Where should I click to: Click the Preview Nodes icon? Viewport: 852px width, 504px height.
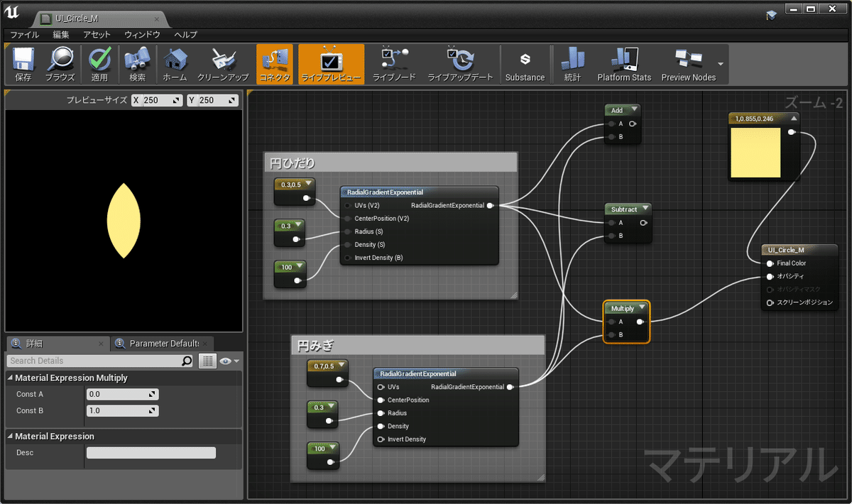click(688, 64)
